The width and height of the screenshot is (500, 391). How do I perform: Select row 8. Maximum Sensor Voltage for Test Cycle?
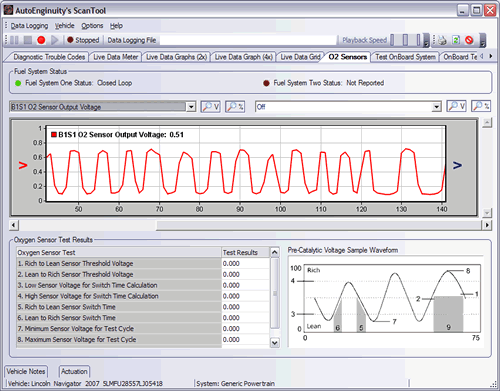[143, 340]
